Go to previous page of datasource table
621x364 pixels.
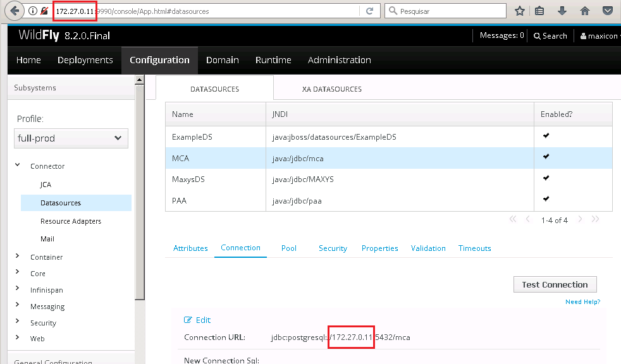527,219
